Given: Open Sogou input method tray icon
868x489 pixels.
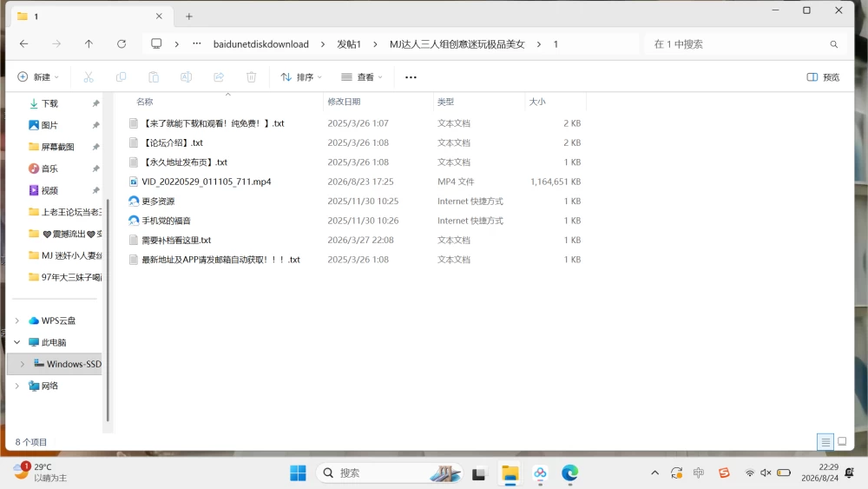Looking at the screenshot, I should pos(724,472).
